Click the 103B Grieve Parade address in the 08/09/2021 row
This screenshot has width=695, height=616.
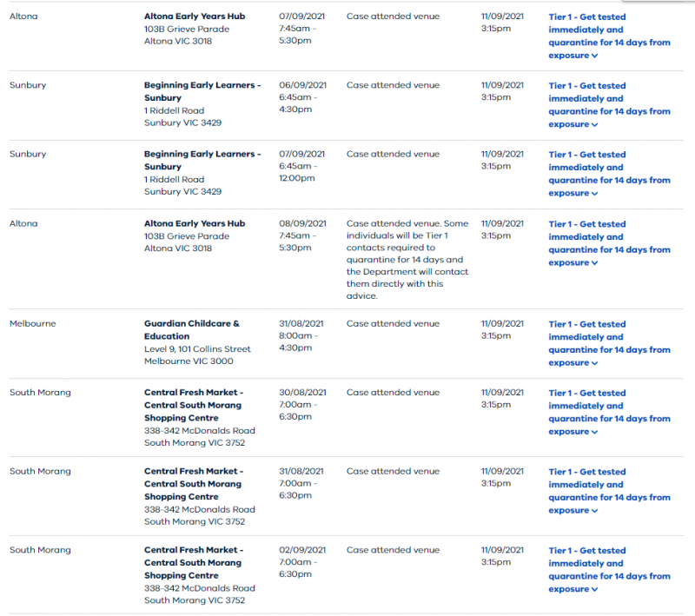(x=186, y=236)
